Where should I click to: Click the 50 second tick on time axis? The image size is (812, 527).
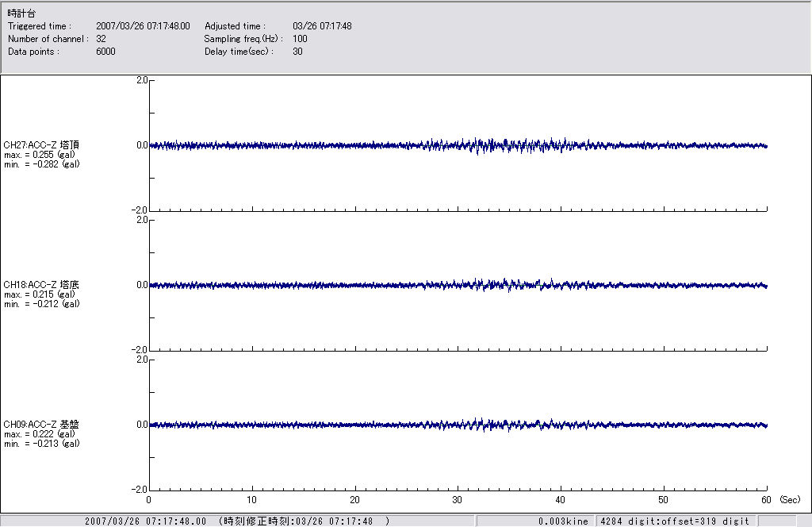coord(664,500)
